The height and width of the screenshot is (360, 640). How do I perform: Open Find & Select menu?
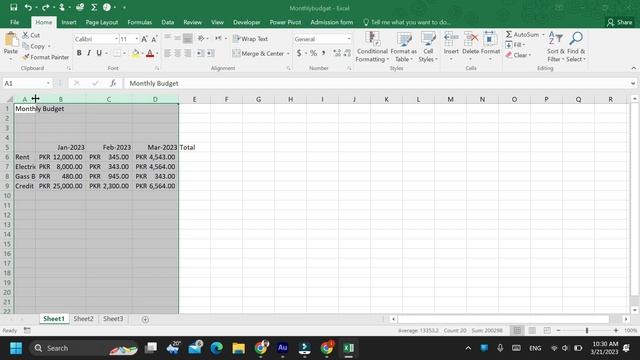point(576,47)
